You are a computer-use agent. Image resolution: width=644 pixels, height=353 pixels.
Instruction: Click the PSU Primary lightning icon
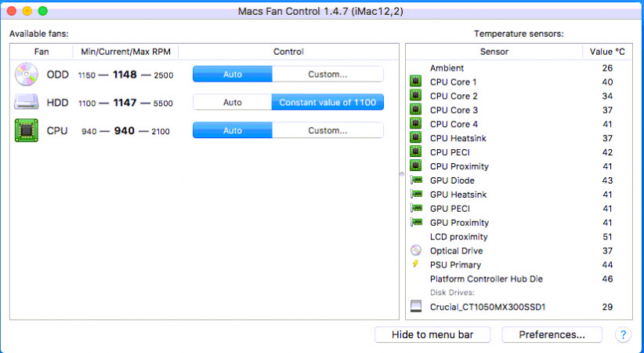[416, 264]
